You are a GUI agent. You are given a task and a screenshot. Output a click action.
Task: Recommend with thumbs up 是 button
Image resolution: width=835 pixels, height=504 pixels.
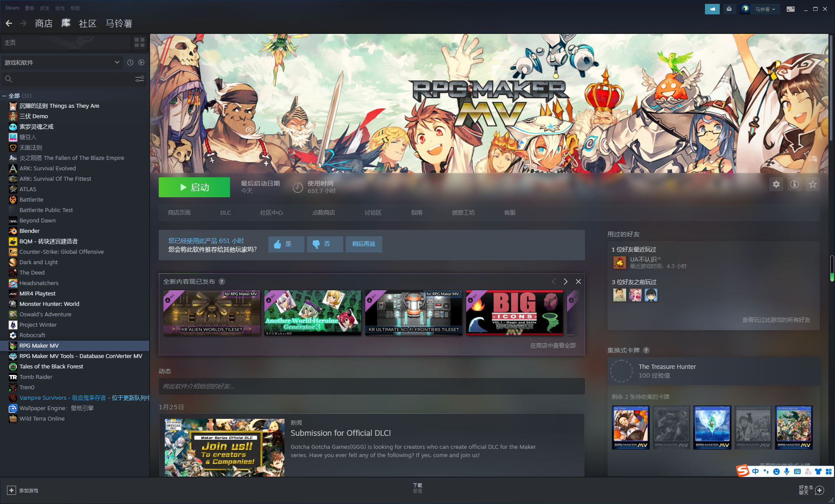286,244
